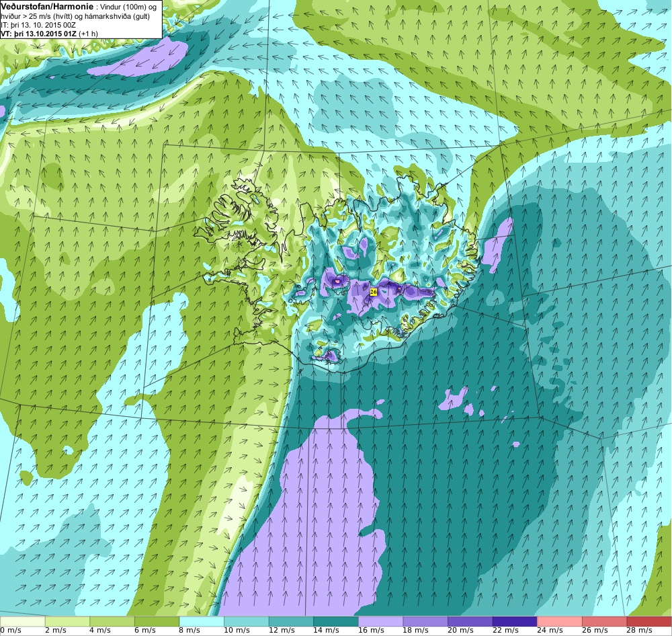This screenshot has height=636, width=672.
Task: Select the 12 m/s legend color swatch
Action: (291, 621)
